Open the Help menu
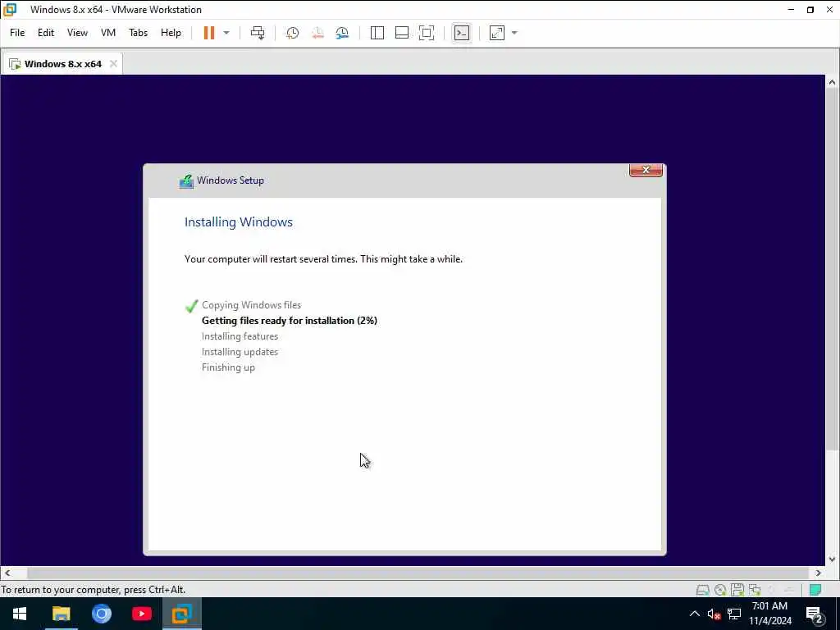The height and width of the screenshot is (630, 840). click(171, 33)
